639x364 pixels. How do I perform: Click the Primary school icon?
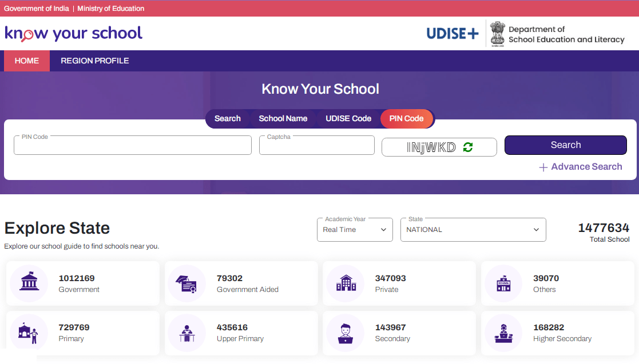coord(29,333)
